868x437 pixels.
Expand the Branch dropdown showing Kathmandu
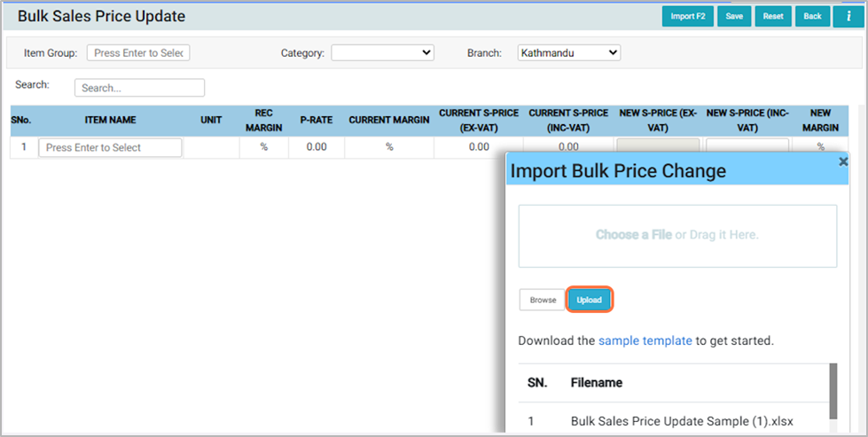[568, 53]
